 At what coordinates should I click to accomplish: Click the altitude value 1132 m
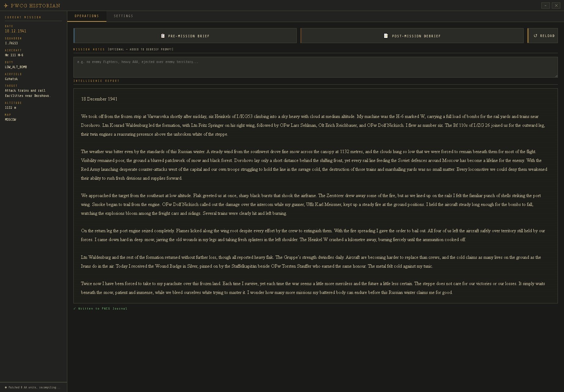[10, 108]
